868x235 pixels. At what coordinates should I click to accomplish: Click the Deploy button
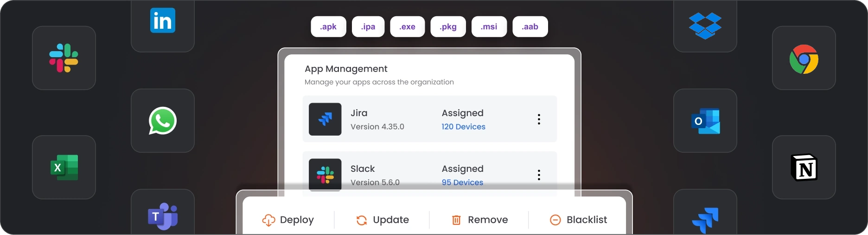[288, 220]
